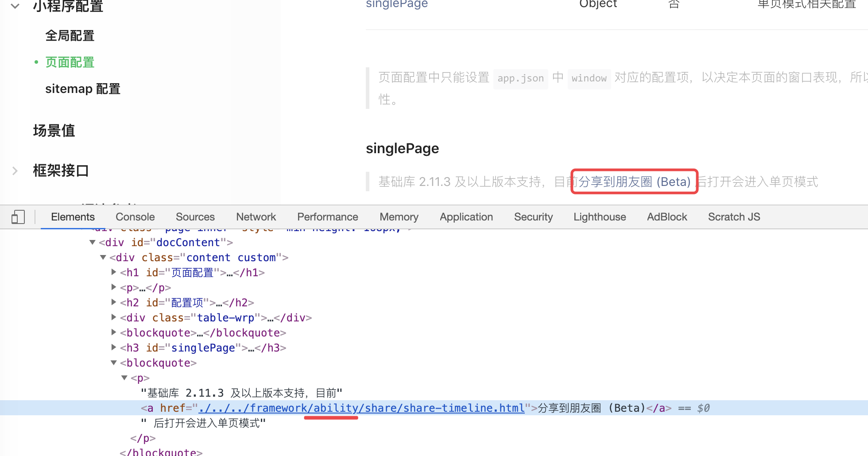Switch to the Application tab
868x456 pixels.
tap(466, 217)
